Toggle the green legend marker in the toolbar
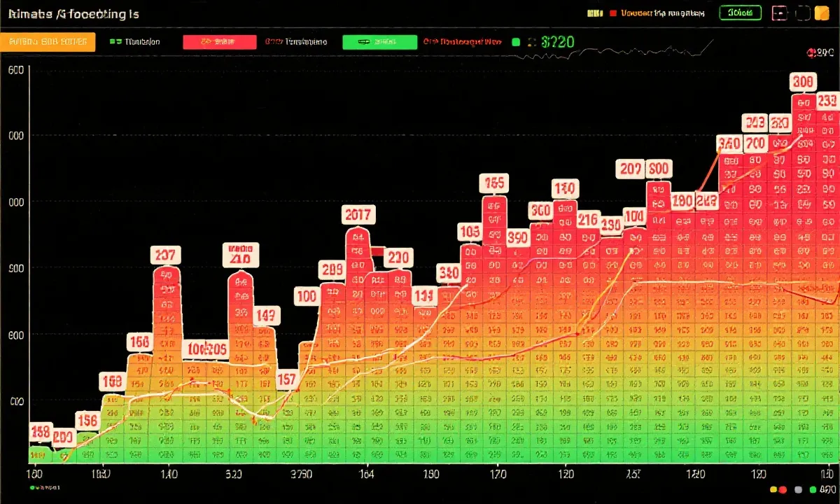Viewport: 840px width, 504px height. click(114, 42)
